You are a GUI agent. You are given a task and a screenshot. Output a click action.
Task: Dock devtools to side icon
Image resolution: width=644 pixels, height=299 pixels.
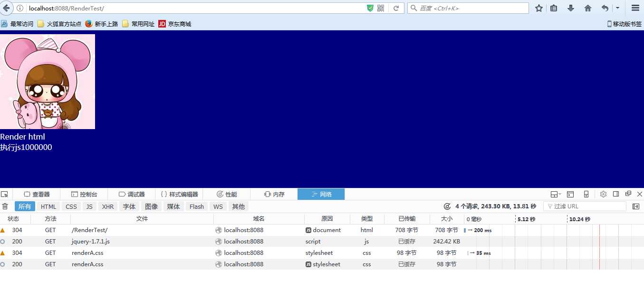point(616,194)
